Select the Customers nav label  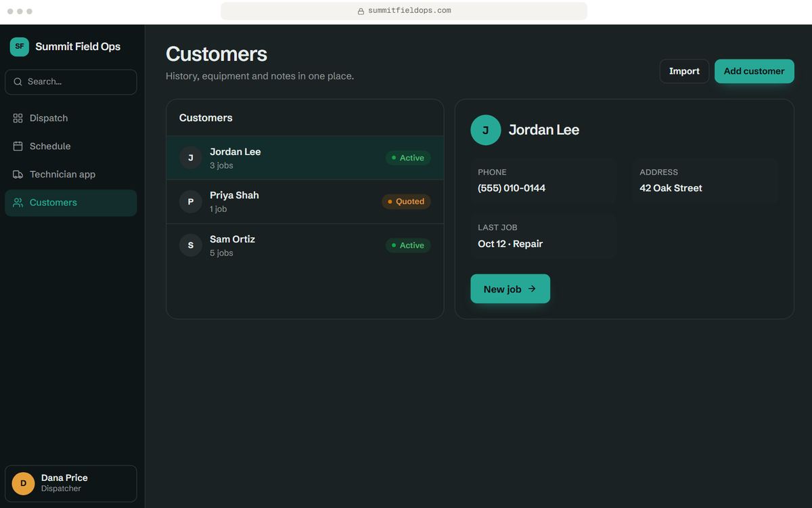point(53,203)
